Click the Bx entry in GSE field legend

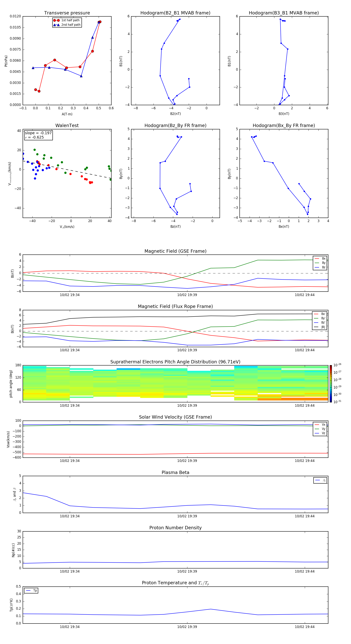click(320, 259)
